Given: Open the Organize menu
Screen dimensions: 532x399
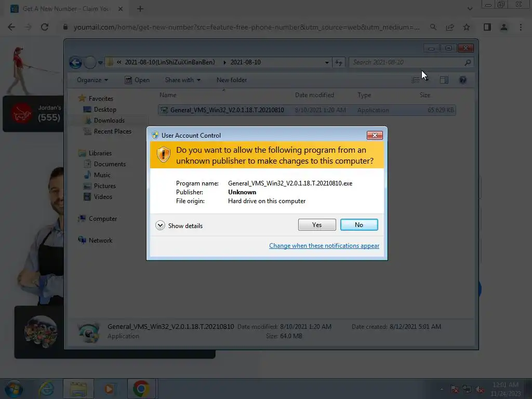Looking at the screenshot, I should click(92, 80).
